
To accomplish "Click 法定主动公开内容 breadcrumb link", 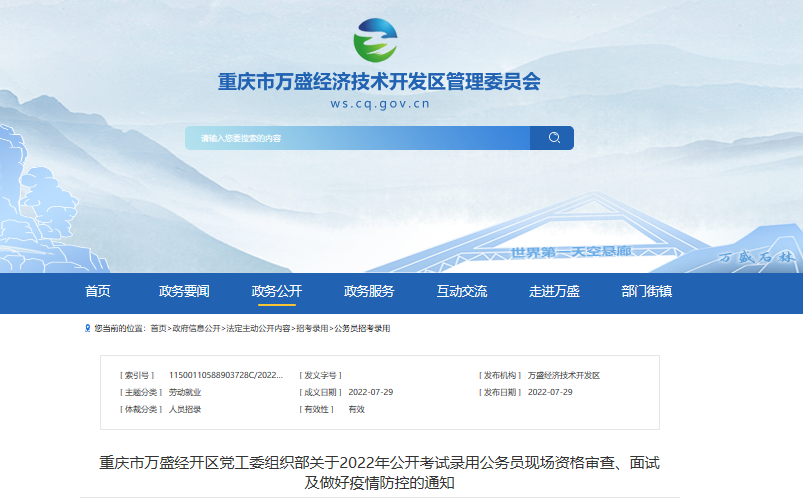I will tap(258, 328).
